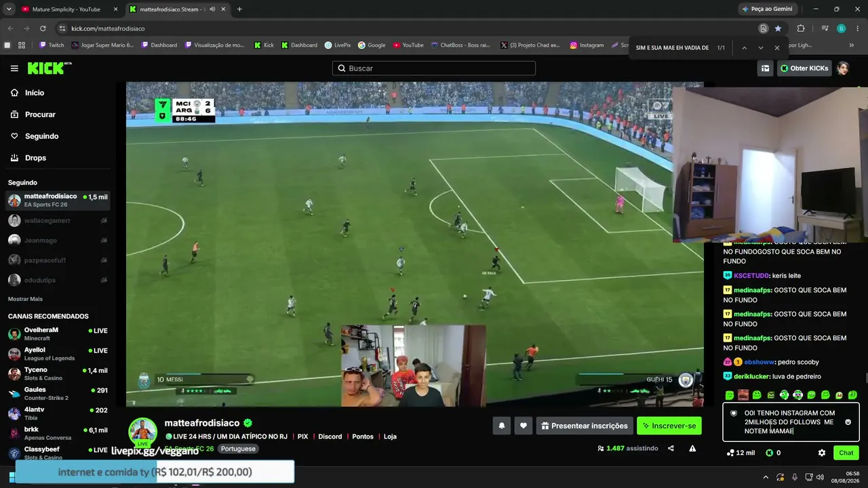Show hidden system tray icons chevron

[765, 477]
